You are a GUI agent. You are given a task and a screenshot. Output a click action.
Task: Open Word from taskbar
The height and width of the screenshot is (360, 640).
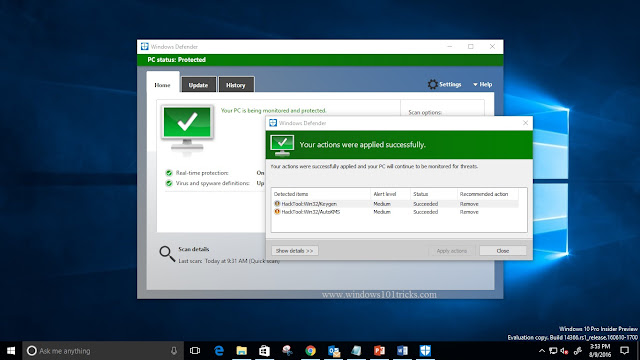point(402,351)
